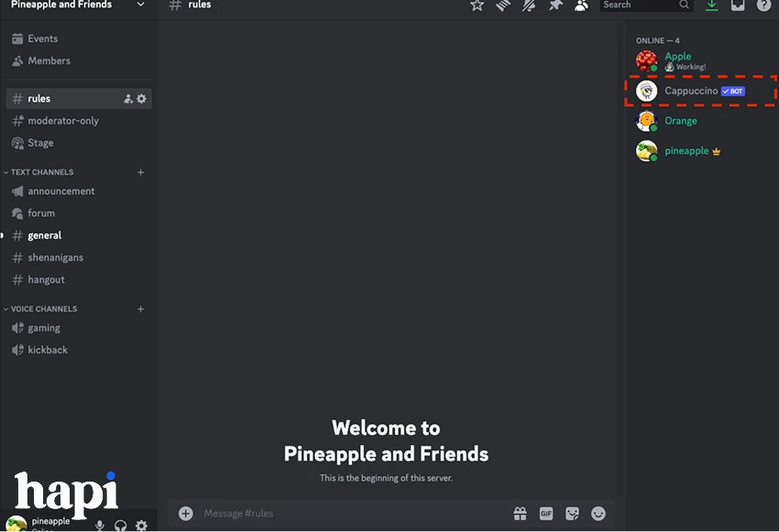Select the rules channel
Screen dimensions: 779x532
pyautogui.click(x=79, y=99)
